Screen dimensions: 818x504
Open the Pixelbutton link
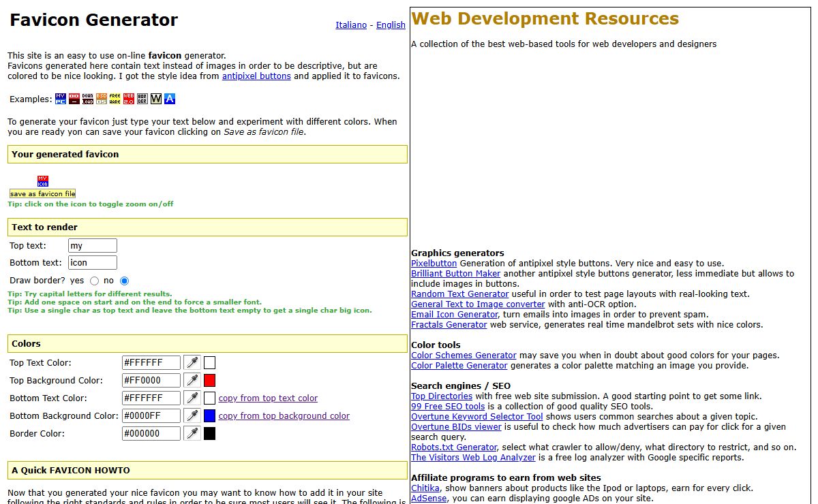point(434,263)
